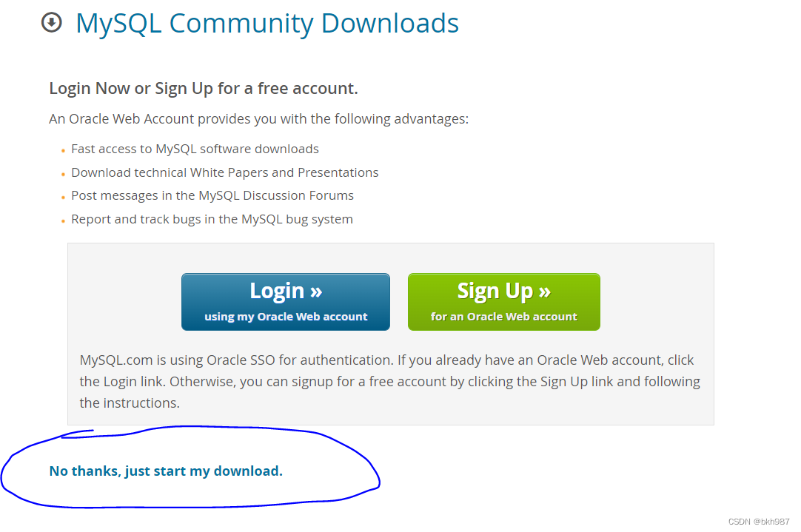Click 'Post messages in the MySQL Discussion Forums'

212,195
